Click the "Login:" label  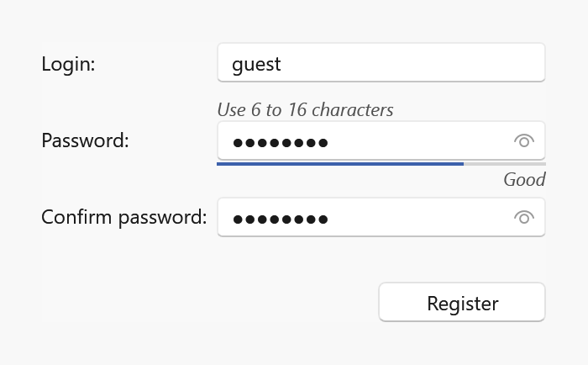click(68, 64)
